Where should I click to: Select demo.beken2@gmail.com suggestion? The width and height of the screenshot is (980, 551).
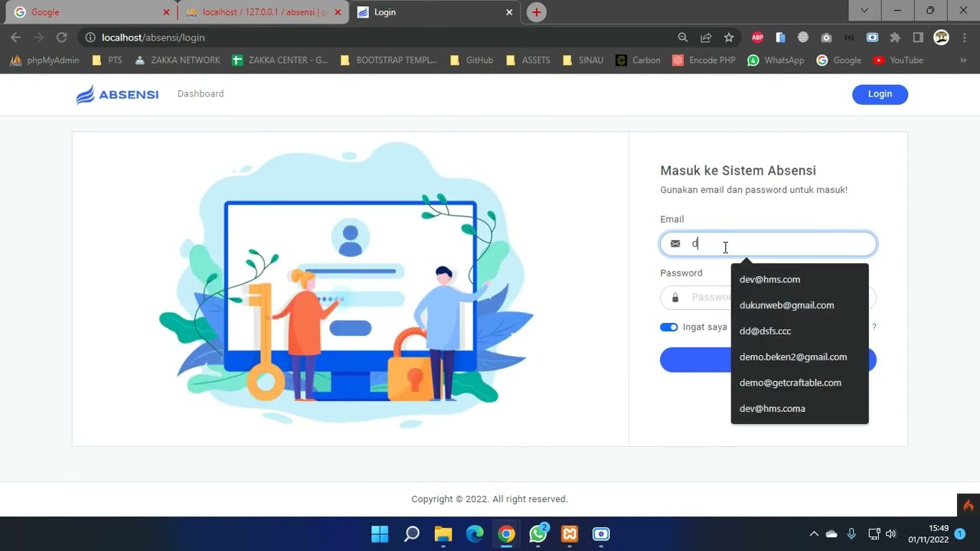click(799, 357)
